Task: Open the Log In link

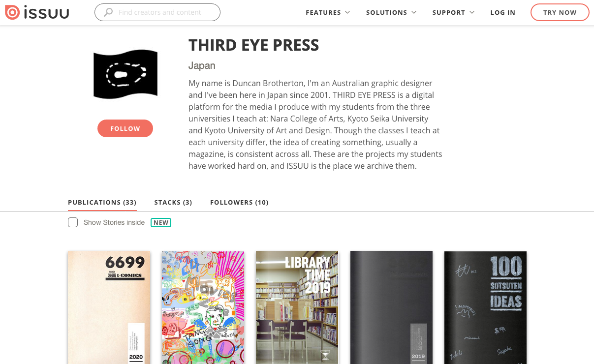Action: pyautogui.click(x=503, y=12)
